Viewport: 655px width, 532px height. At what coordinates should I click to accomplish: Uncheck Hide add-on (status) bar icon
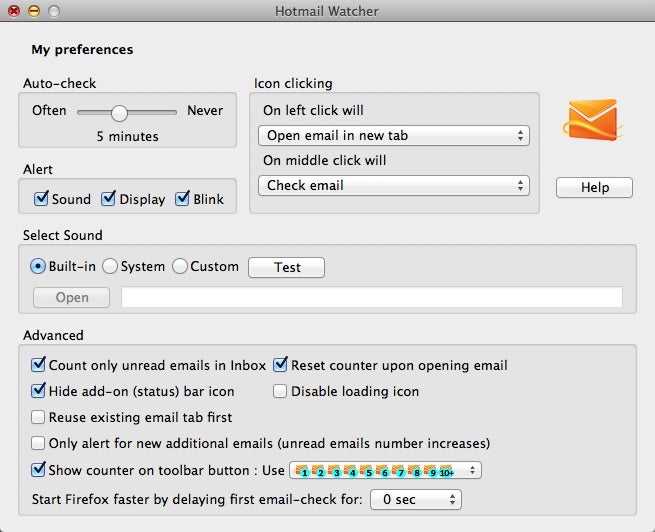pos(38,391)
